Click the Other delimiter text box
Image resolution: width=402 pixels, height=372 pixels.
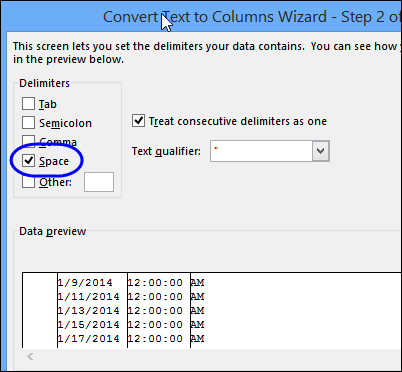pyautogui.click(x=99, y=182)
